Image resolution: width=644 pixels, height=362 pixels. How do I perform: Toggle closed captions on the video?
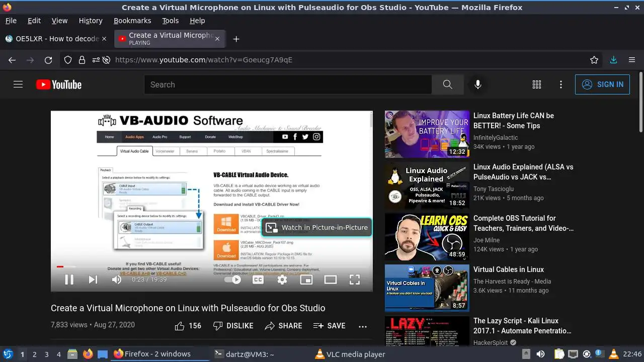click(258, 280)
